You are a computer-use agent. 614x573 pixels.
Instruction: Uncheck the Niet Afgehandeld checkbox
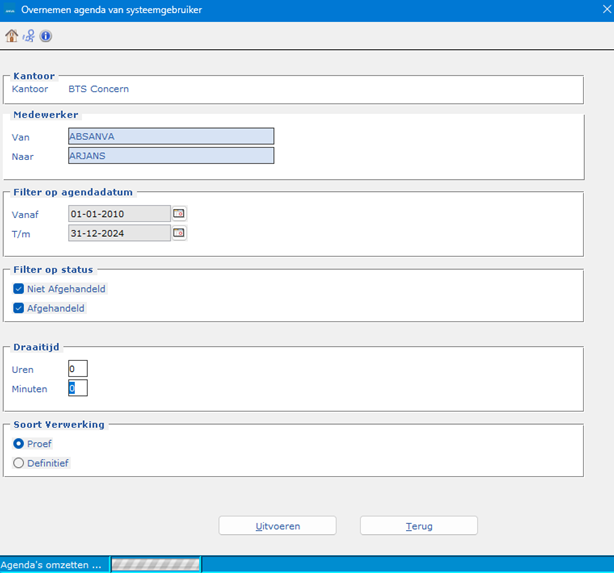tap(20, 289)
